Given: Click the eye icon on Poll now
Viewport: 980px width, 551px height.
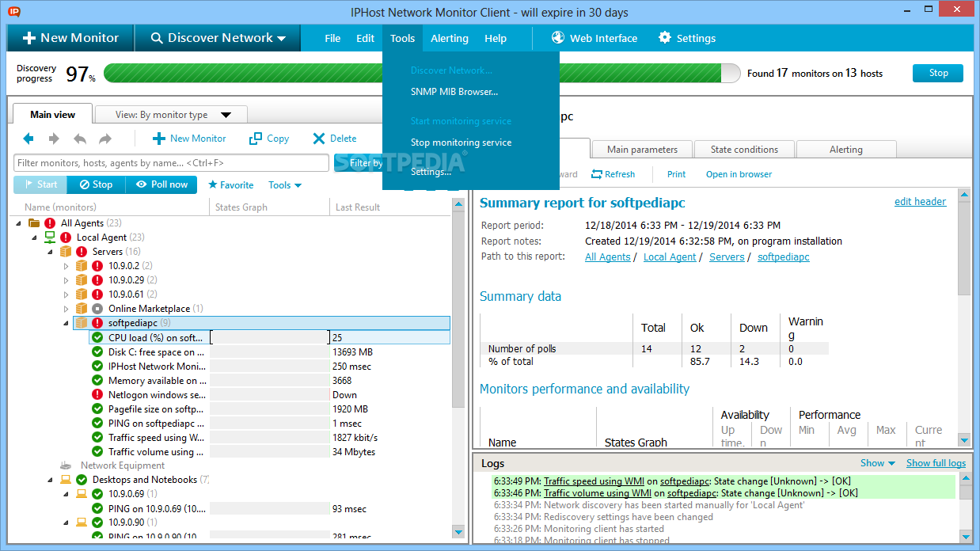Looking at the screenshot, I should click(141, 184).
